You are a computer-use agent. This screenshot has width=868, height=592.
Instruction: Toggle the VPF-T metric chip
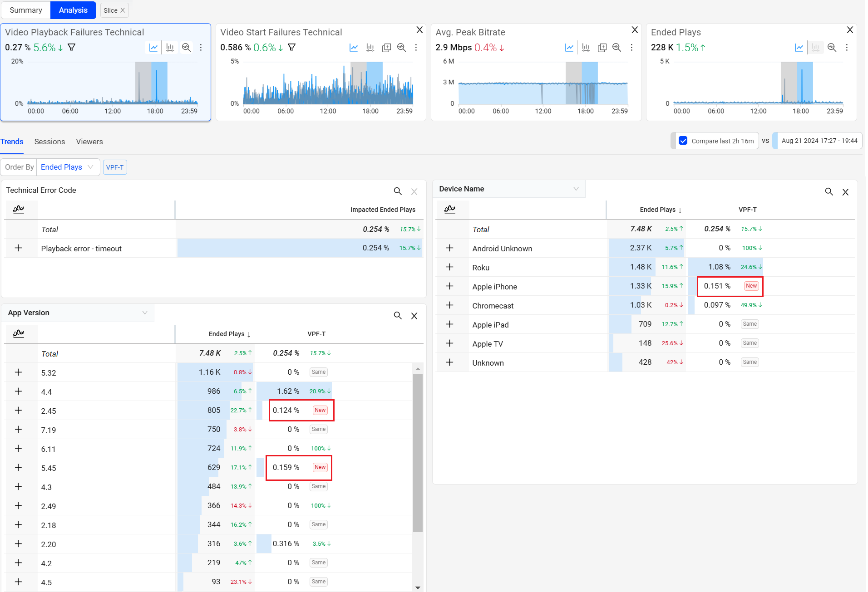click(115, 167)
